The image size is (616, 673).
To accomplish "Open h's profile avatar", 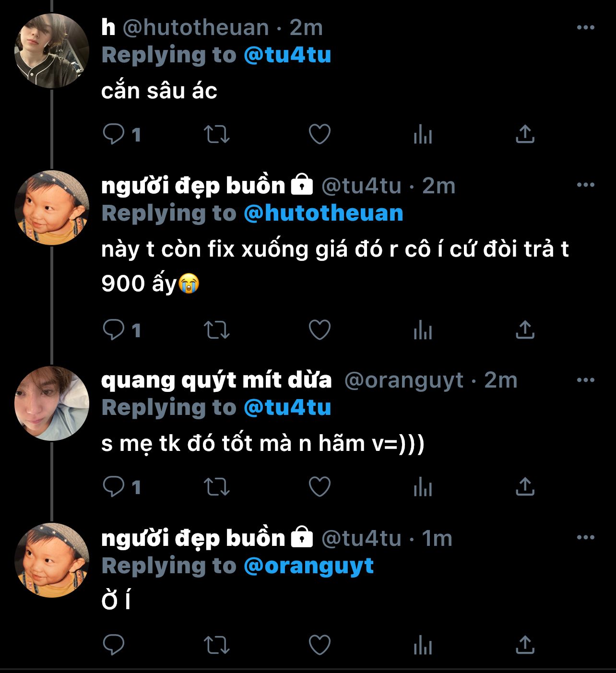I will pos(52,51).
